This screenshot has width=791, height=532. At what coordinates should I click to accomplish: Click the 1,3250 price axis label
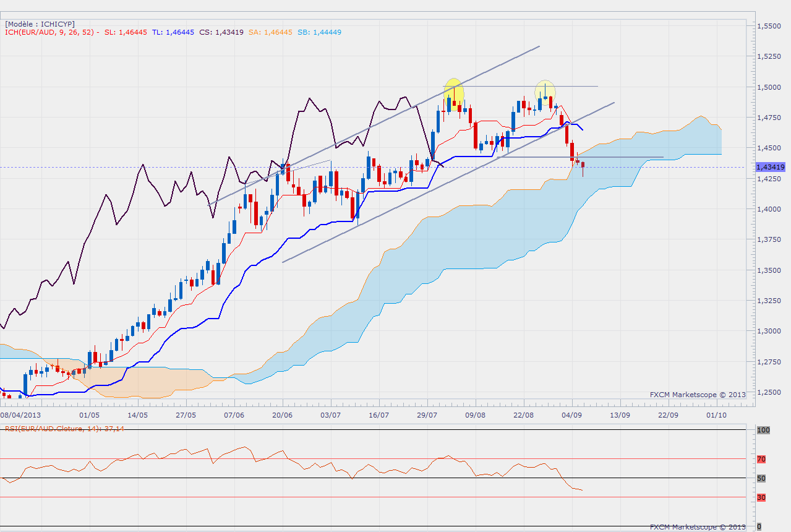coord(769,301)
